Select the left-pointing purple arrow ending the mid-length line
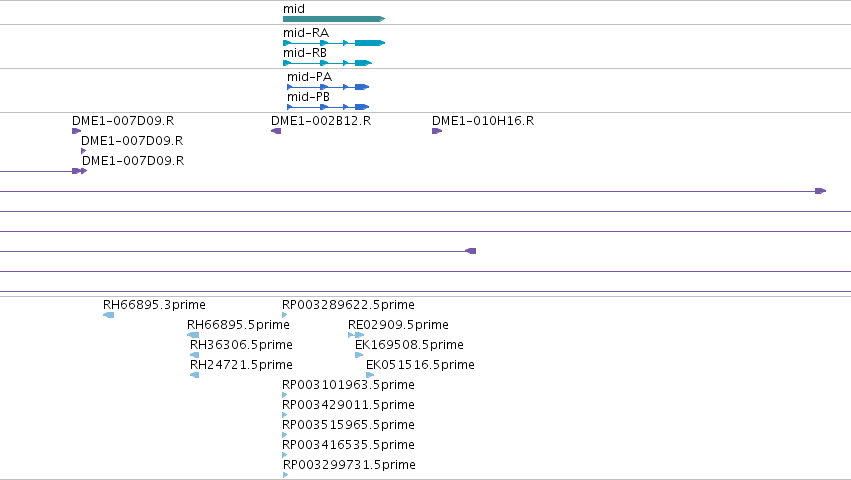 click(471, 251)
